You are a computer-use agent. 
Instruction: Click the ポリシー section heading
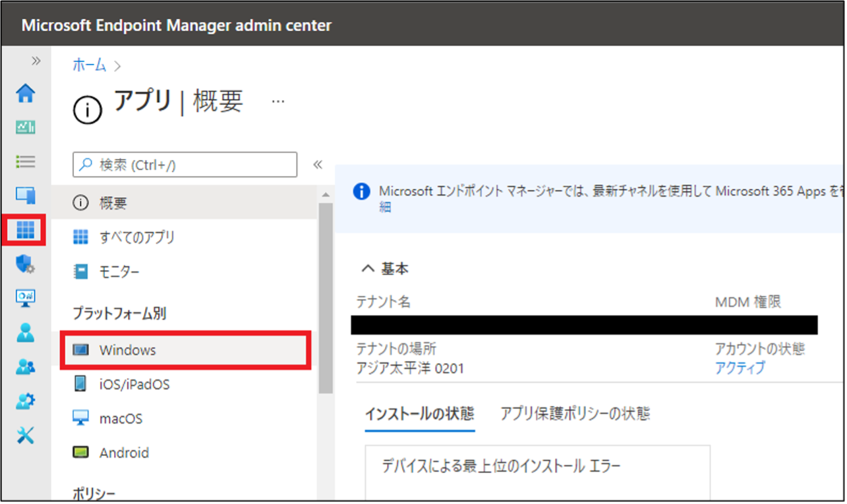coord(94,493)
